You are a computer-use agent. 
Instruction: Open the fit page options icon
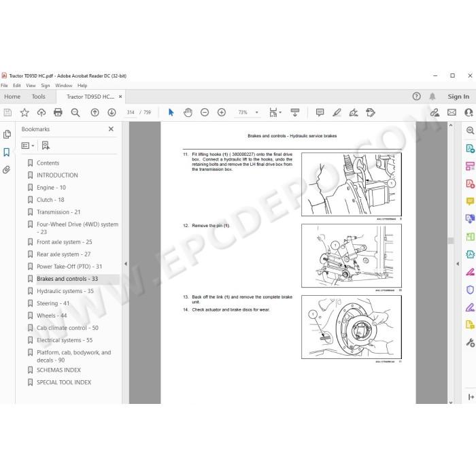click(275, 113)
